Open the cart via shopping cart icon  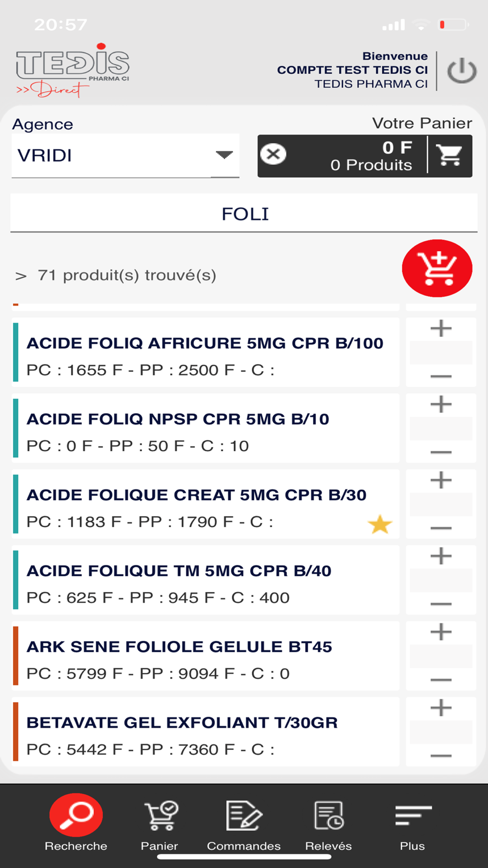[x=449, y=155]
